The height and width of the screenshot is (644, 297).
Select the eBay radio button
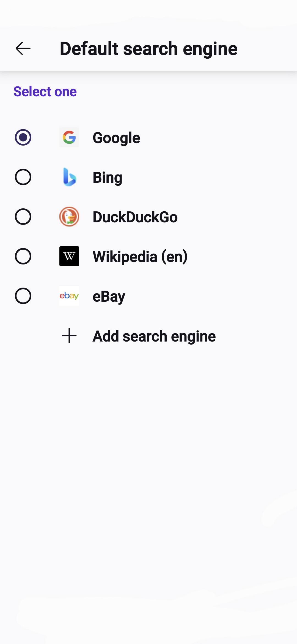tap(23, 296)
